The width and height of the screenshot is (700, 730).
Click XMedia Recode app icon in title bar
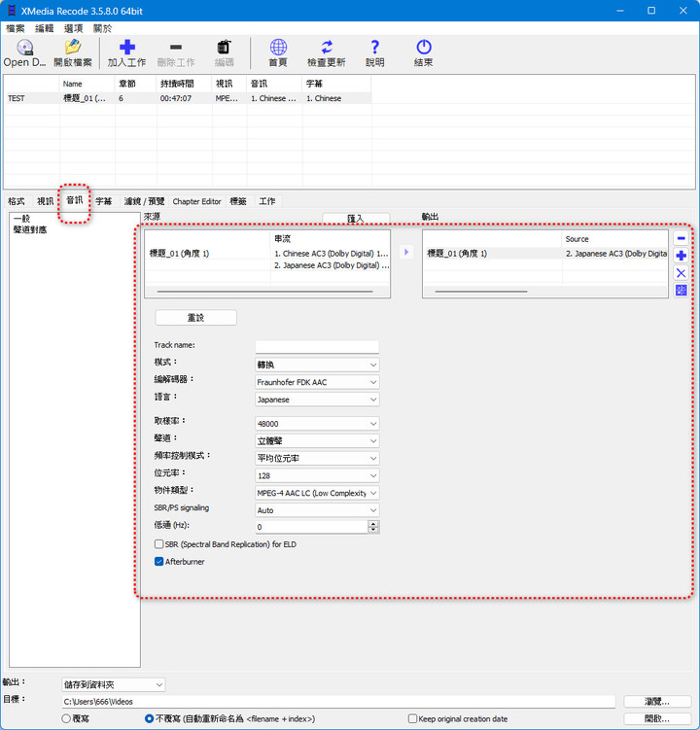(12, 11)
